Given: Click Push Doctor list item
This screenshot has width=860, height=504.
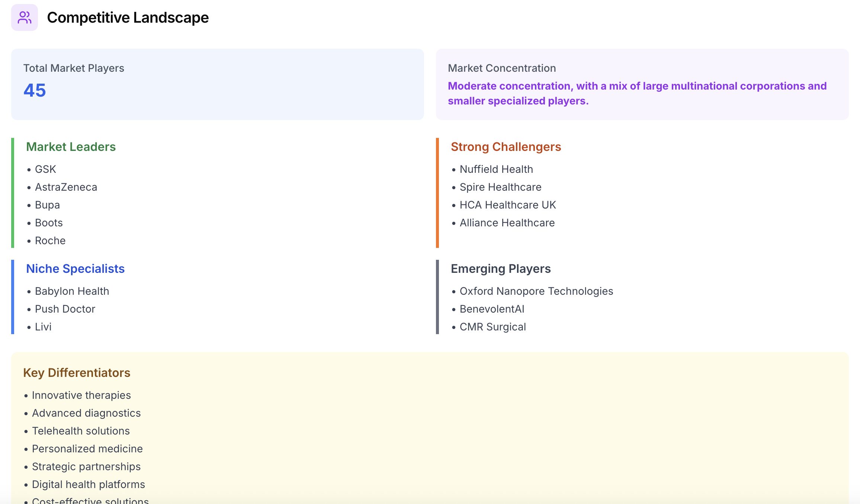Looking at the screenshot, I should (x=65, y=309).
